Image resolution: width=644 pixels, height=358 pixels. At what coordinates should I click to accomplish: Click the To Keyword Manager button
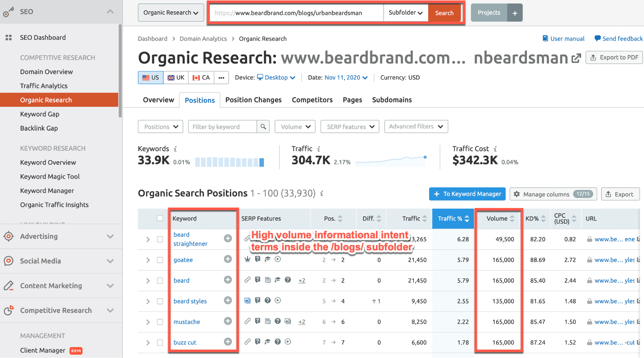click(x=467, y=194)
